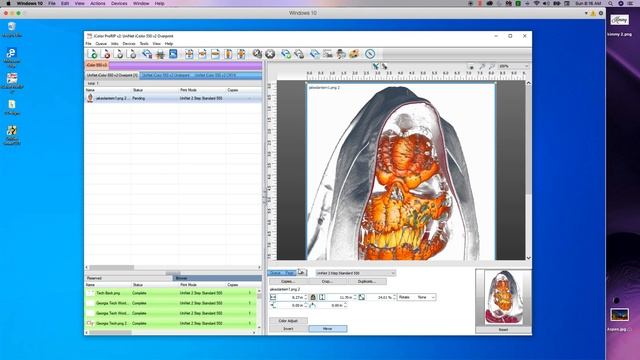The image size is (640, 360).
Task: Click Aspen.jpg file on Mac desktop
Action: [x=620, y=319]
